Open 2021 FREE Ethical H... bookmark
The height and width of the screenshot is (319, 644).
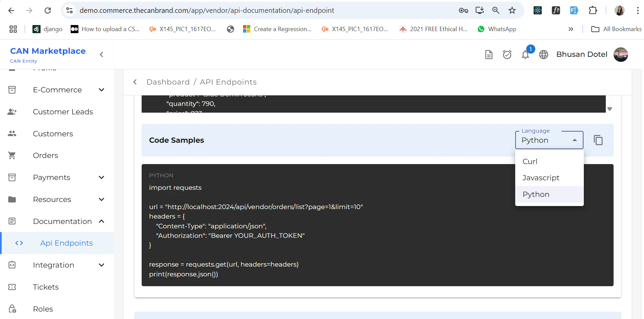point(433,29)
